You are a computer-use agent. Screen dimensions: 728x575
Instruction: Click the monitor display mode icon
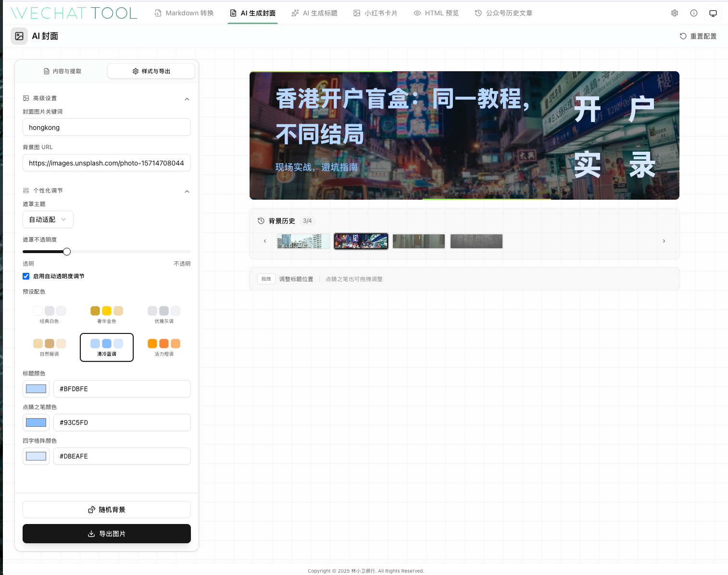[x=713, y=13]
